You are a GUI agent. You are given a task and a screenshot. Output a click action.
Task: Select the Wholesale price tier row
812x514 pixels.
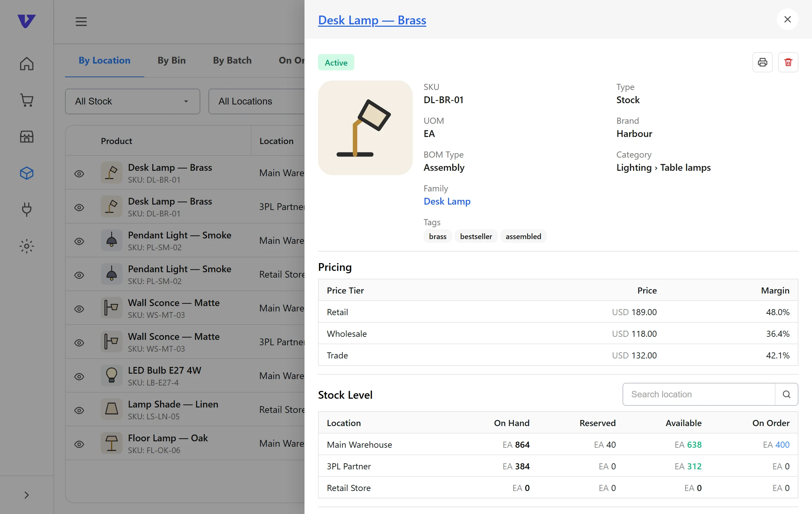coord(558,333)
